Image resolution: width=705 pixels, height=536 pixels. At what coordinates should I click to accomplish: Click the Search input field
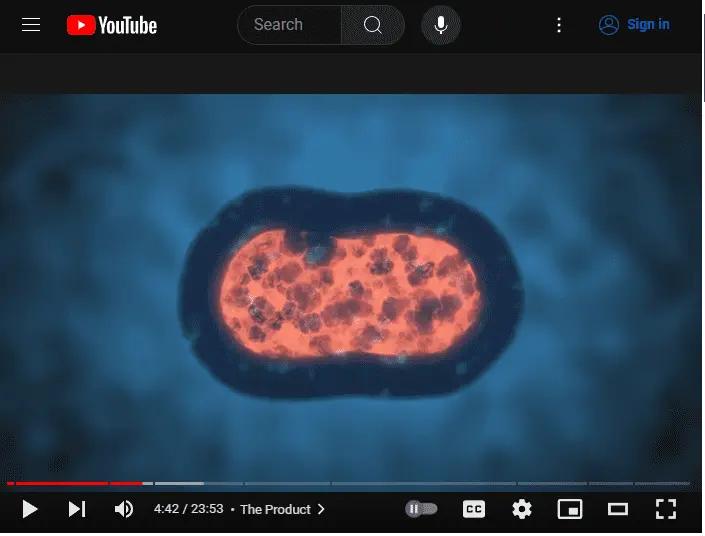pyautogui.click(x=290, y=25)
